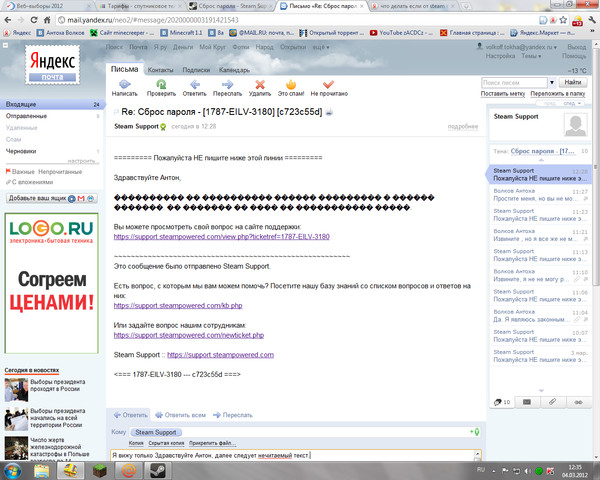Click the Скрытая копия link
The width and height of the screenshot is (600, 480).
[166, 443]
